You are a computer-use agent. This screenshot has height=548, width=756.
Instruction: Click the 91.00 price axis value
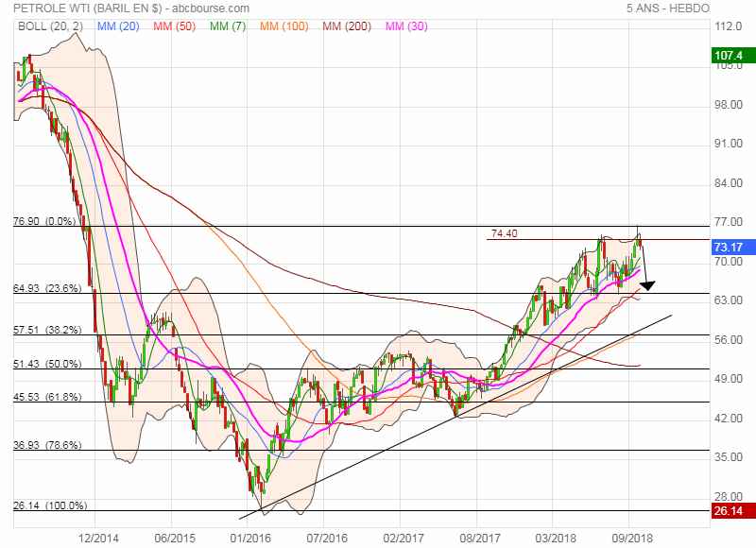(728, 144)
